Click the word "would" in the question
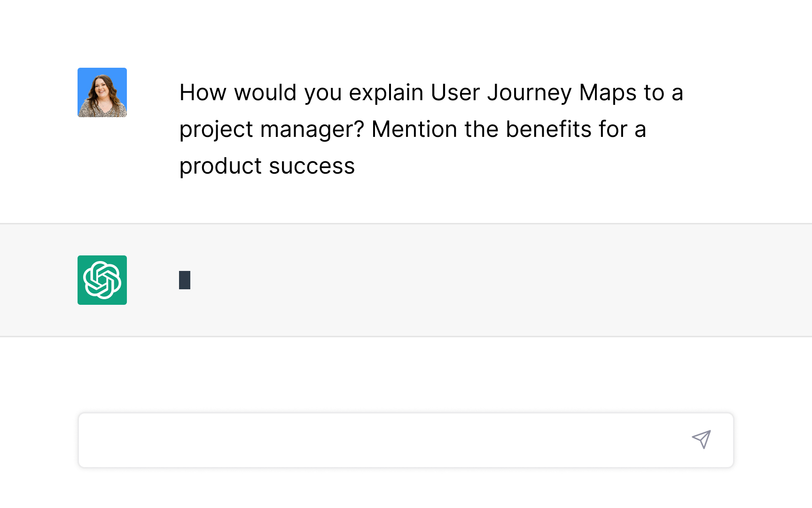 click(265, 93)
